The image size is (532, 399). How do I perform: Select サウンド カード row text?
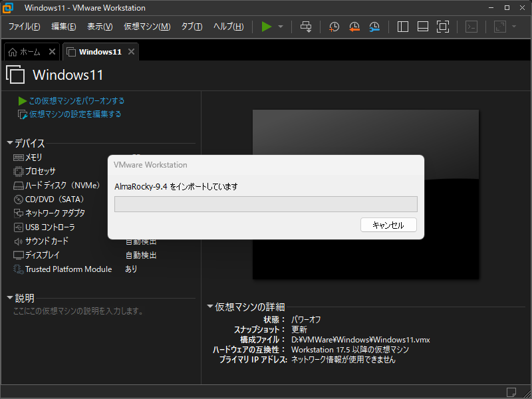click(x=47, y=241)
